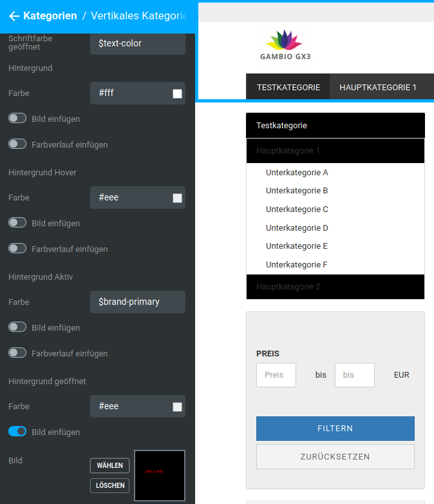Select the HAUPTKATEGORIE 1 navigation tab
The image size is (434, 504).
click(x=378, y=87)
